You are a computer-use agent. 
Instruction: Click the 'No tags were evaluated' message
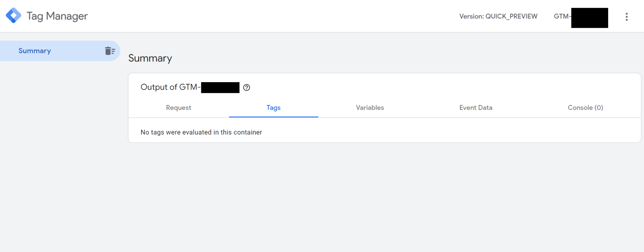point(201,132)
